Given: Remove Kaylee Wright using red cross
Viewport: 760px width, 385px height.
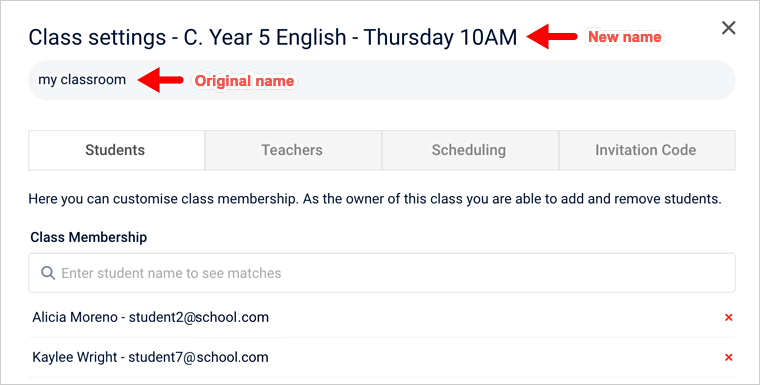Looking at the screenshot, I should click(728, 358).
